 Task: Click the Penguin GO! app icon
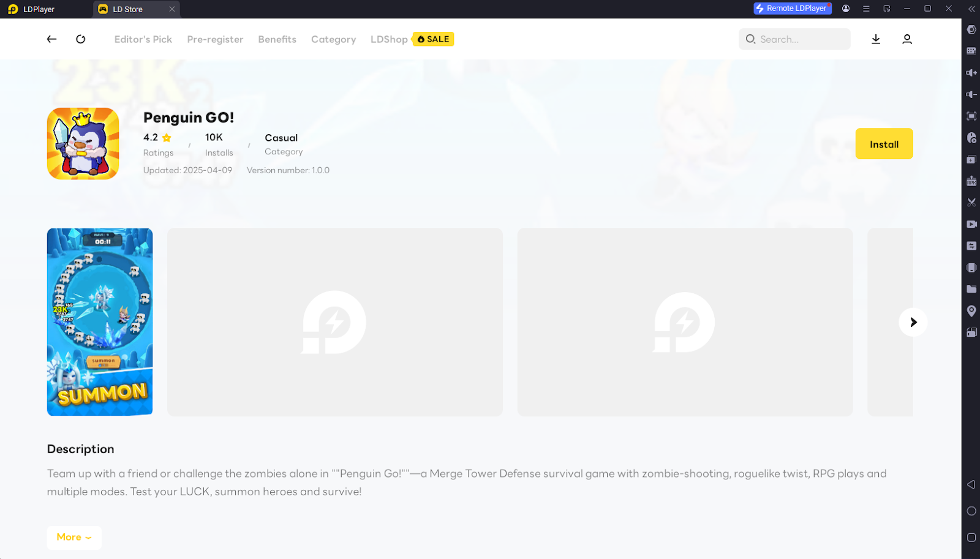point(83,144)
